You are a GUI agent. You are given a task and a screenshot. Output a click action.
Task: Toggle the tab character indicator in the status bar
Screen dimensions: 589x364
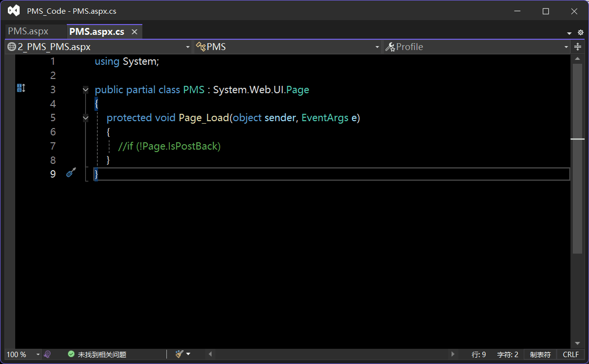540,354
